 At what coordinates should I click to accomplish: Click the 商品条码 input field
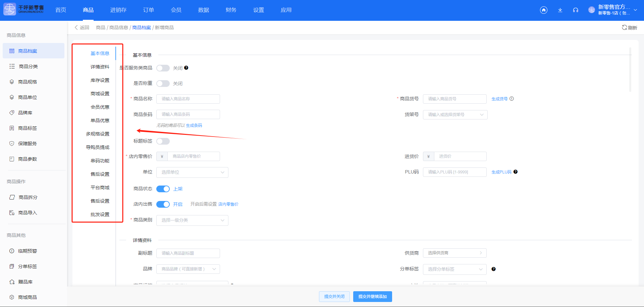pos(188,114)
